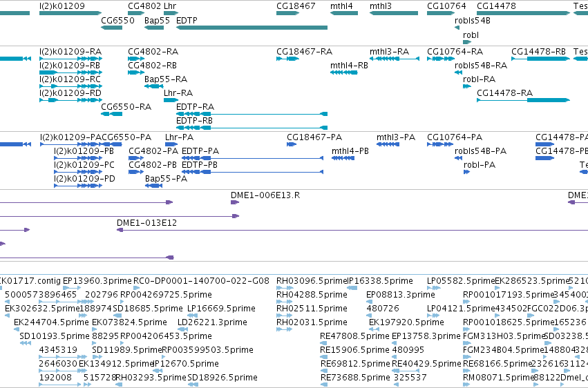The width and height of the screenshot is (588, 388).
Task: Select the EDTP-PB protein label
Action: pyautogui.click(x=200, y=165)
